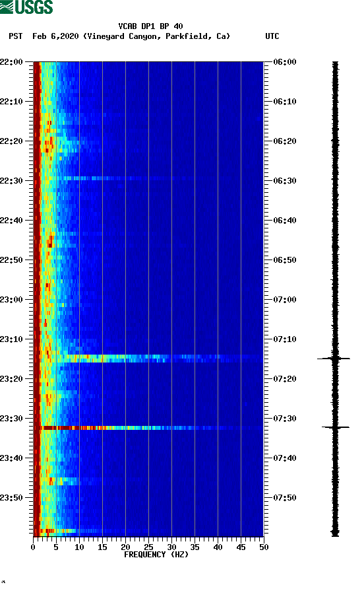Image resolution: width=364 pixels, height=589 pixels.
Task: Click the '06:40' UTC time label
Action: (x=285, y=220)
